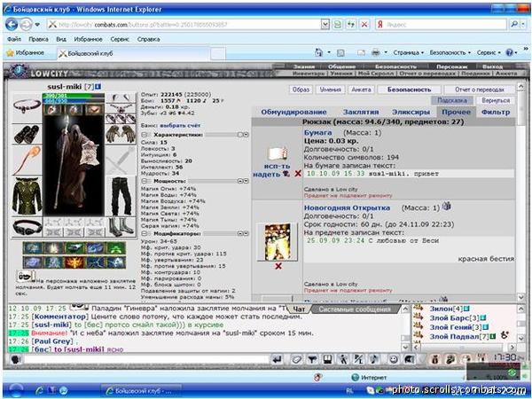Click the chat eraser clear icon

click(296, 359)
